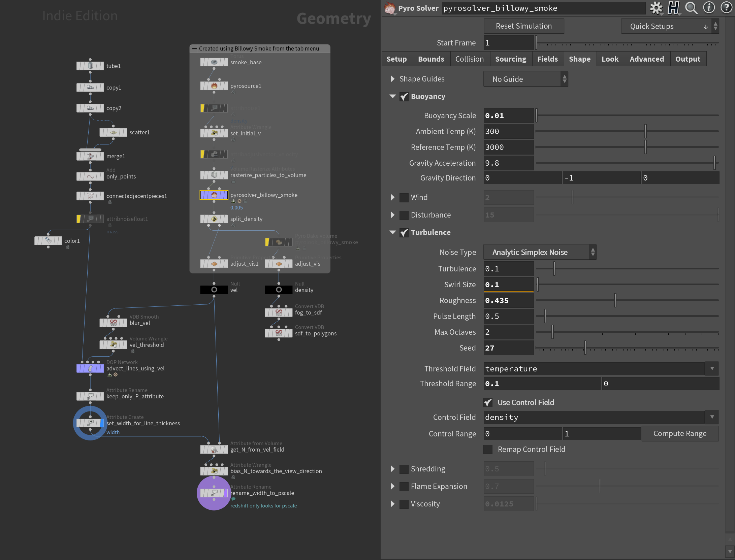This screenshot has height=560, width=735.
Task: Disable the Buoyancy checkbox
Action: pos(404,97)
